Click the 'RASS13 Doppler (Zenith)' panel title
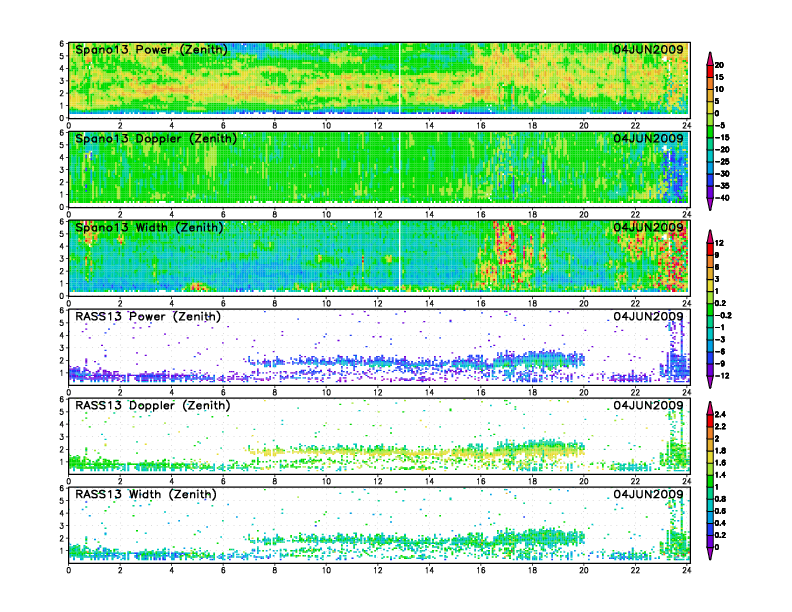The width and height of the screenshot is (792, 612). [x=153, y=405]
